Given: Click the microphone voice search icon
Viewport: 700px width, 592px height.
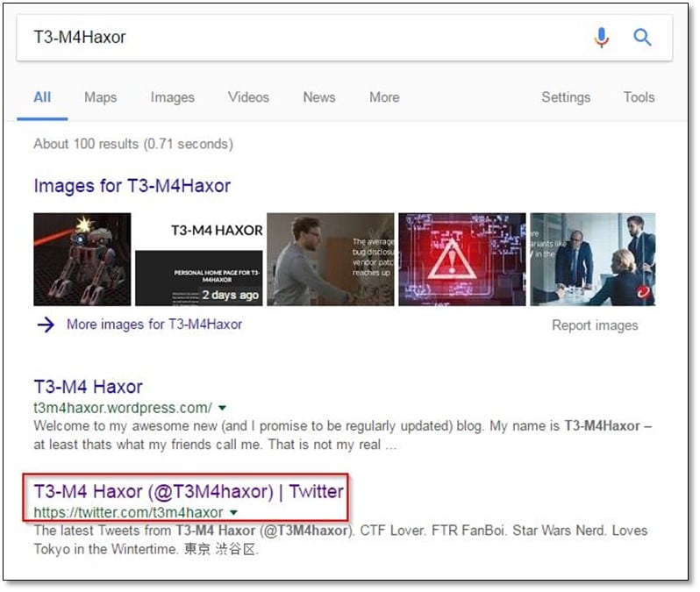Looking at the screenshot, I should 601,38.
